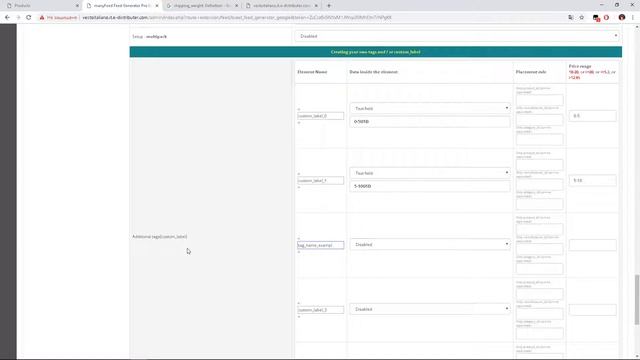Click third placement rule field in custom_label_3 row
The width and height of the screenshot is (640, 360).
click(x=540, y=333)
